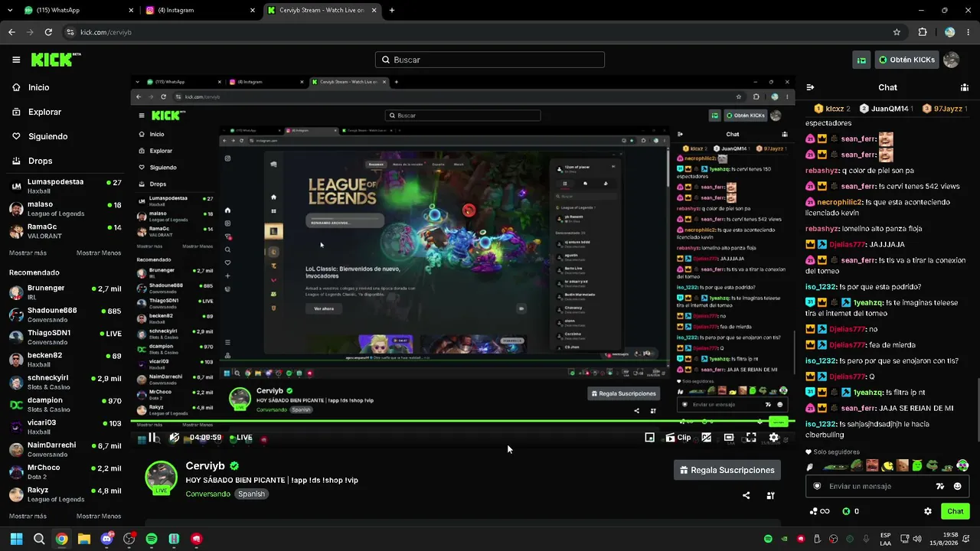Viewport: 980px width, 551px height.
Task: Open Siguiendo in the sidebar
Action: point(47,136)
